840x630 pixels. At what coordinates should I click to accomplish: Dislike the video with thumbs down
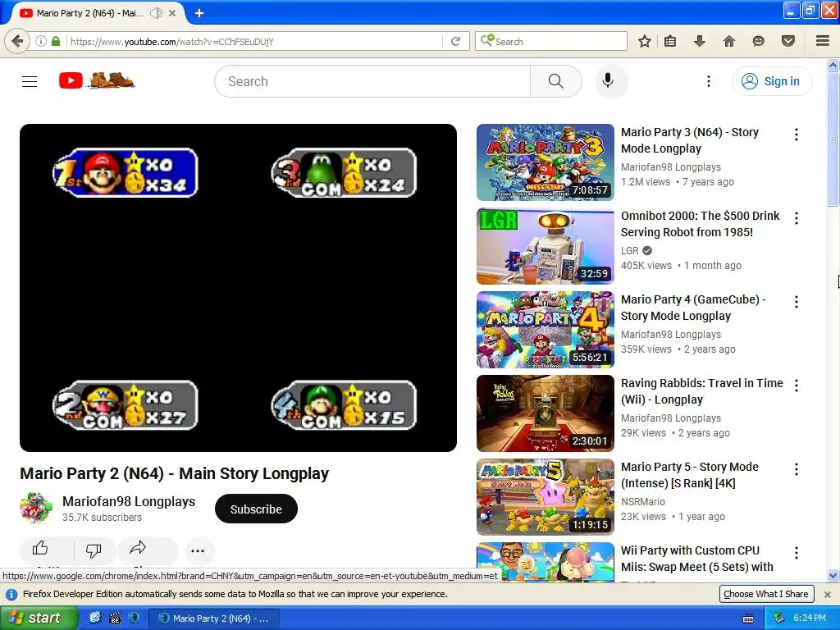[94, 550]
